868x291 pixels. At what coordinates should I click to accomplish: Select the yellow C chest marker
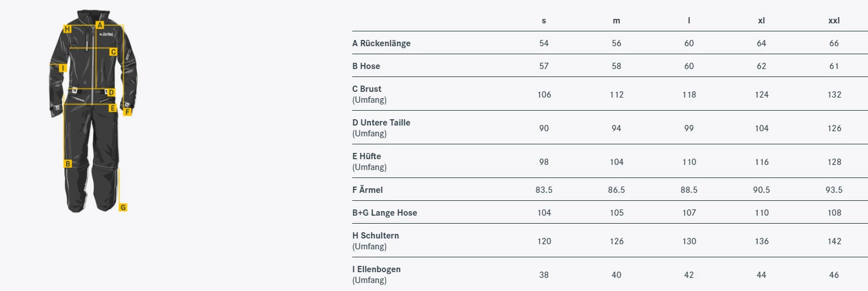113,52
